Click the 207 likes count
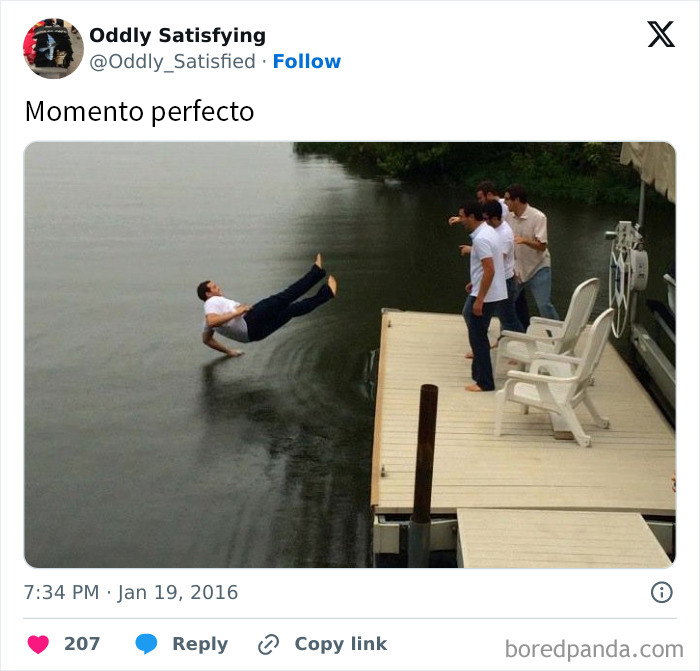The image size is (700, 671). 82,644
